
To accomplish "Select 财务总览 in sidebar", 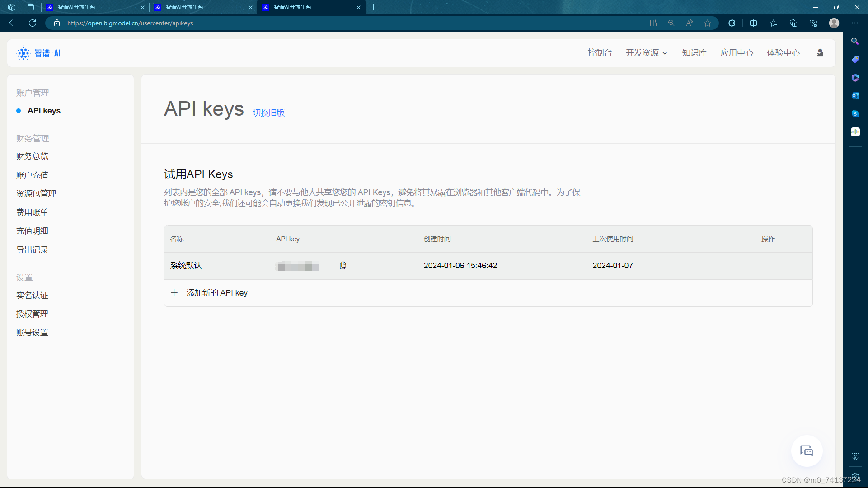I will coord(32,156).
